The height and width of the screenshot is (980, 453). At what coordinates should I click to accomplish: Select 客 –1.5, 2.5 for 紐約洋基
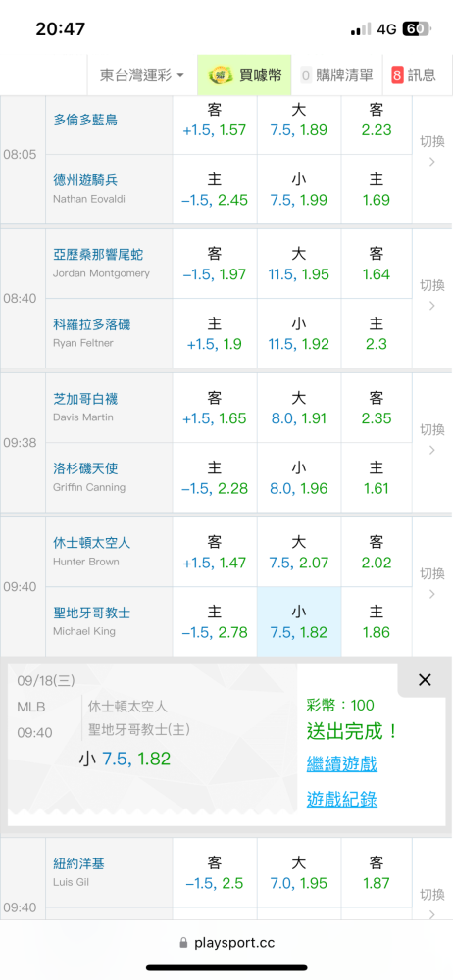pyautogui.click(x=215, y=872)
